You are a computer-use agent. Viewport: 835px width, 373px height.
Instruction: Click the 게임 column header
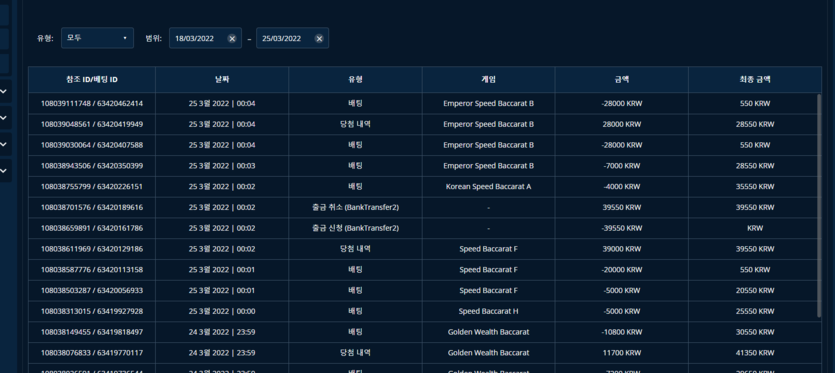[x=488, y=79]
